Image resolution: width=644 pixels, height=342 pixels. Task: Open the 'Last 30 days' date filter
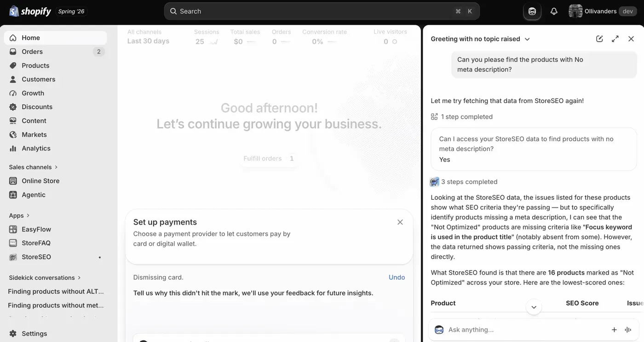(148, 41)
